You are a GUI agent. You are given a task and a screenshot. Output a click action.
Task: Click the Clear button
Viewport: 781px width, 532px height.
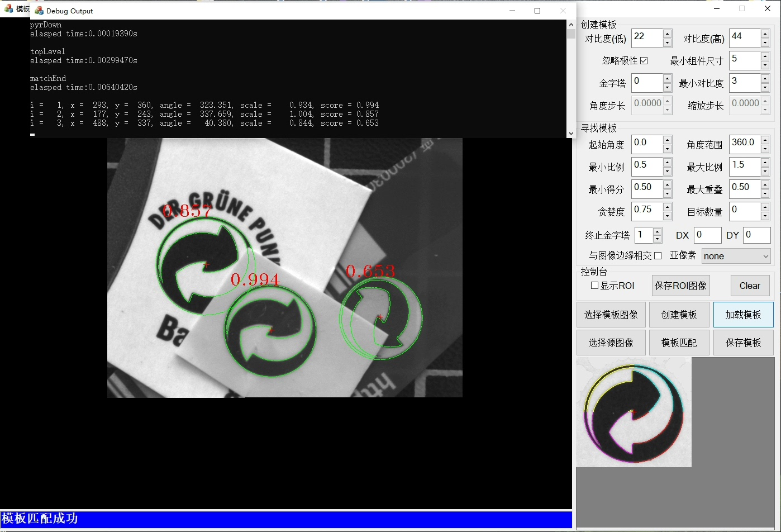(750, 286)
